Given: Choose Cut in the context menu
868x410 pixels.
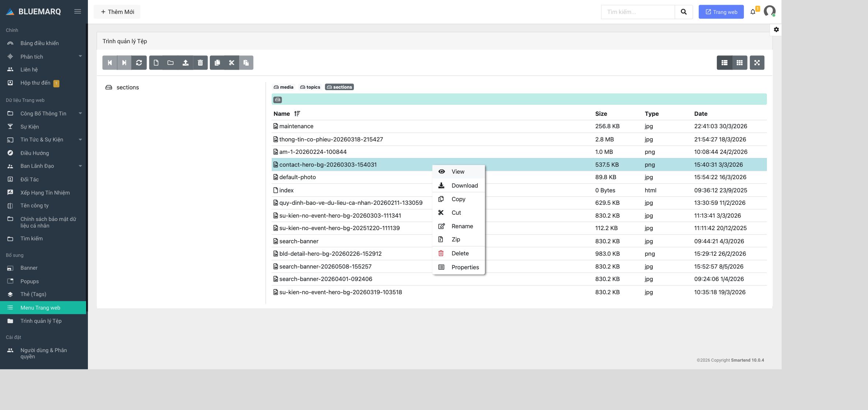Looking at the screenshot, I should click(459, 213).
